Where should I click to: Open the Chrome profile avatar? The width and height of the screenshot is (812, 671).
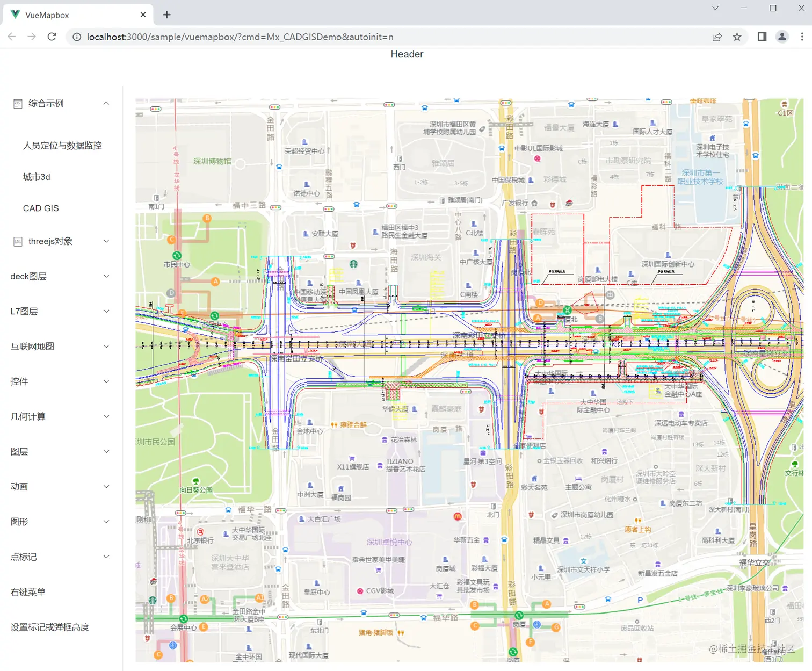click(782, 37)
